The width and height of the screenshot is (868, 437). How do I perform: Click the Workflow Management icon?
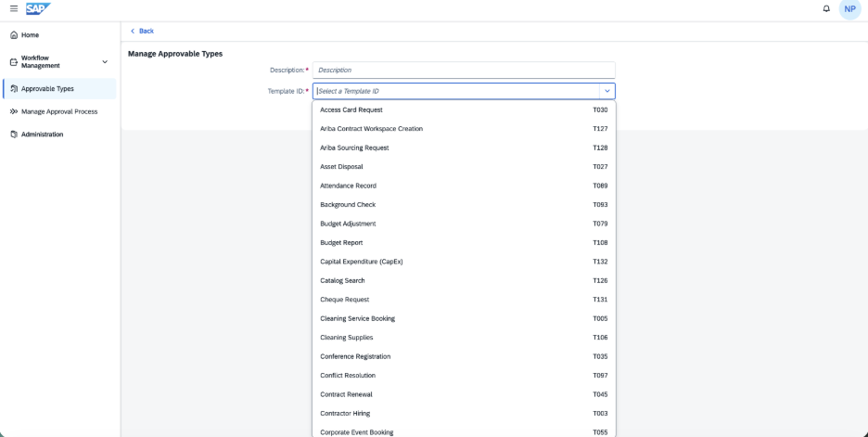[x=14, y=61]
